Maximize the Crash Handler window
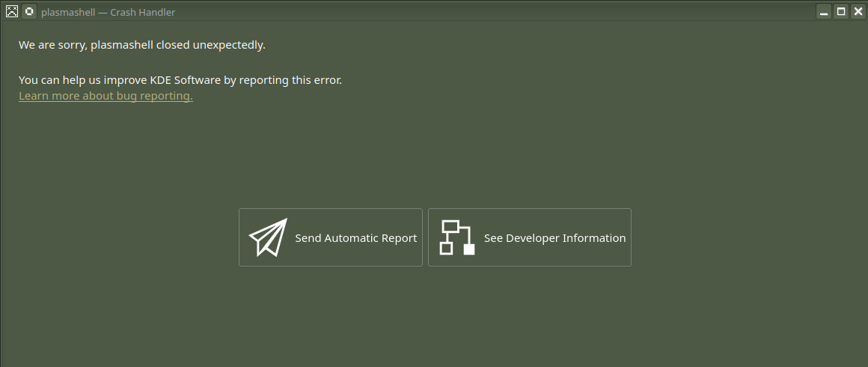 (841, 11)
